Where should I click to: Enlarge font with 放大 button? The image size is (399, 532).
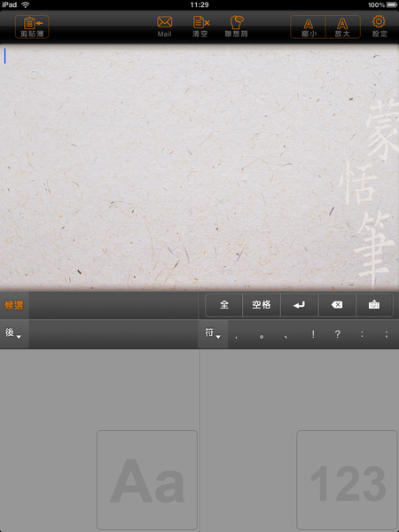[342, 27]
